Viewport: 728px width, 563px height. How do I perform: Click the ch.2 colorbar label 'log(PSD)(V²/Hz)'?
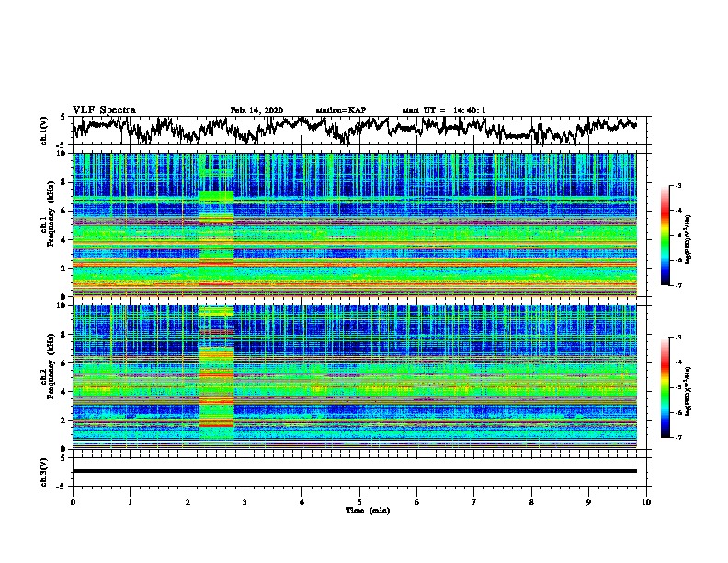[688, 391]
